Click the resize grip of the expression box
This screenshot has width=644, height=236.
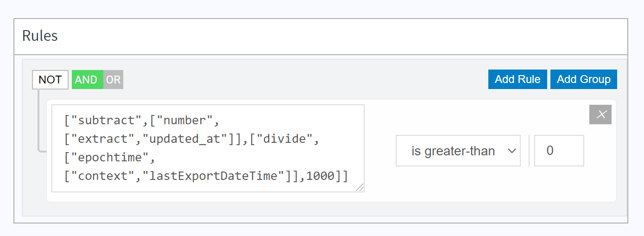pyautogui.click(x=360, y=187)
